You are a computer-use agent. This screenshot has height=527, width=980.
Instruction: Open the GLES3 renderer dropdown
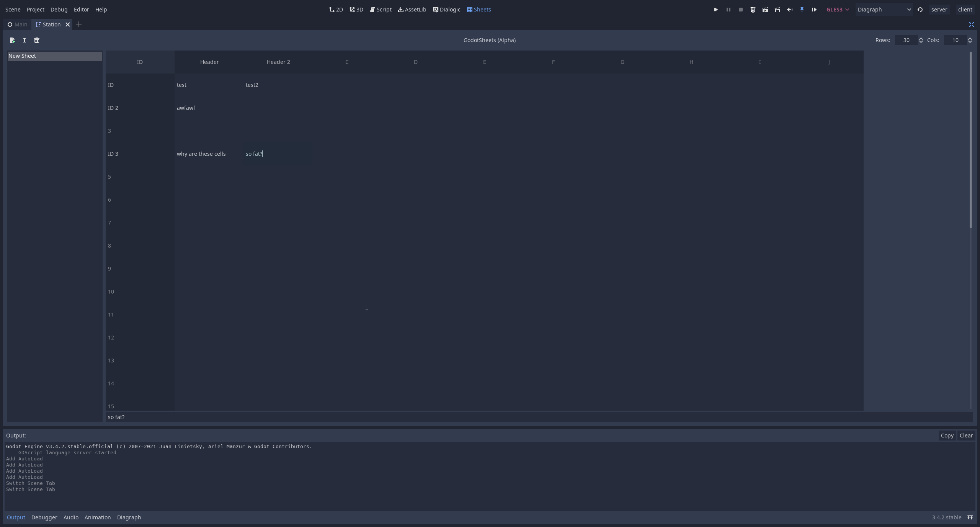pos(838,10)
